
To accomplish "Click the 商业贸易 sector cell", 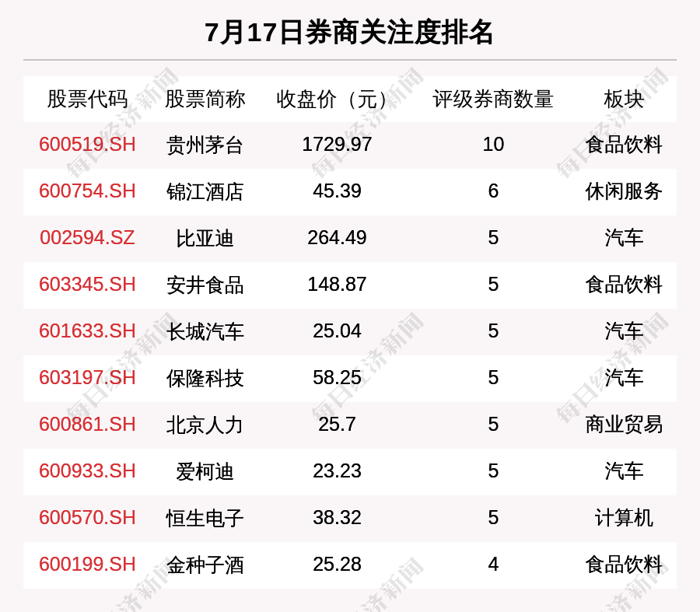I will point(624,425).
